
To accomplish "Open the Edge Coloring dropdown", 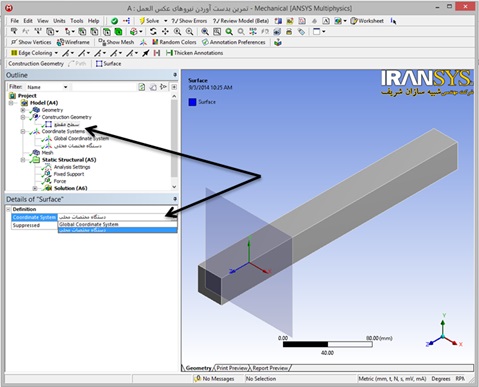I will coord(56,53).
